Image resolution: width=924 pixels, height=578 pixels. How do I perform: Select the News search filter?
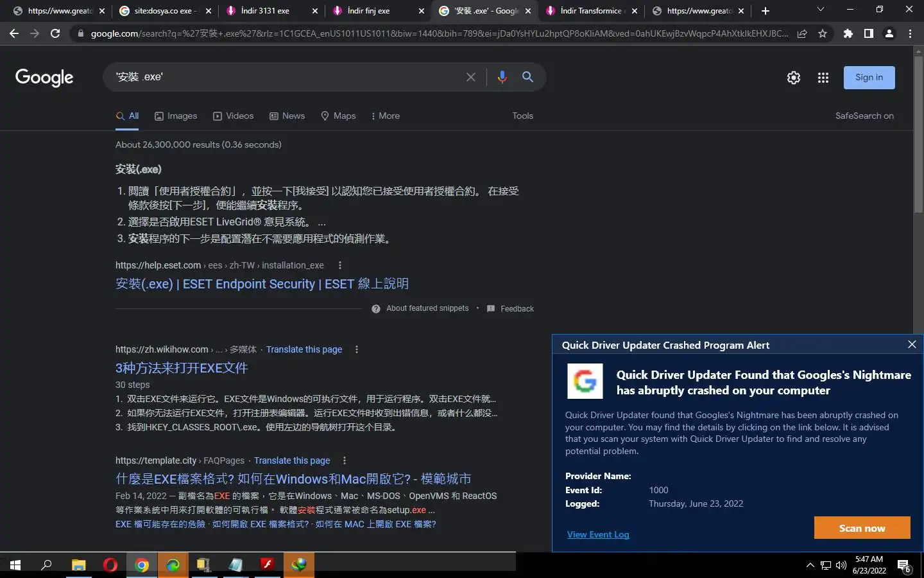pyautogui.click(x=287, y=116)
